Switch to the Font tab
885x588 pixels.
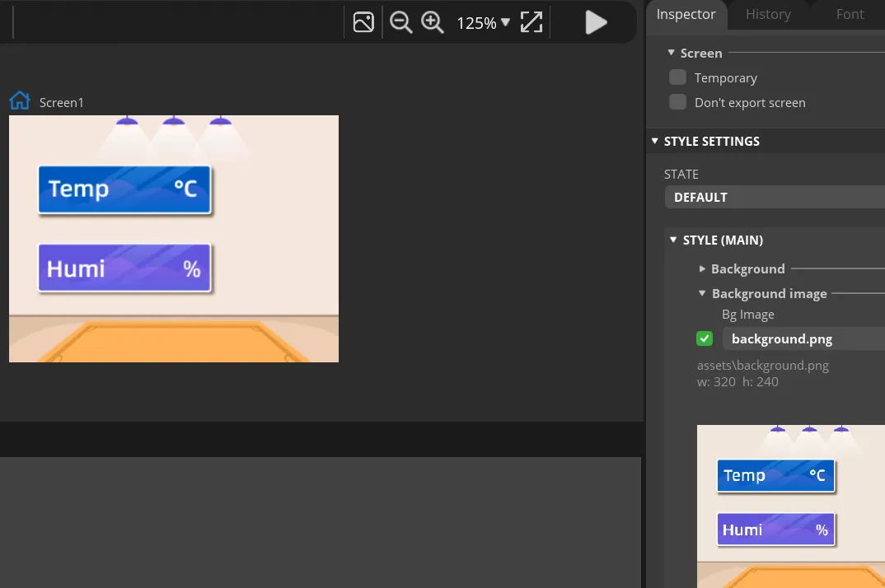coord(850,14)
